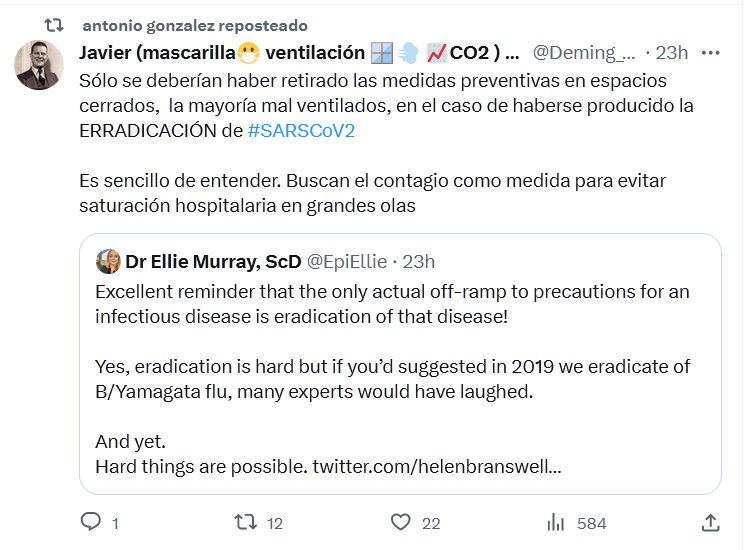
Task: Open the @Deming_ username handle
Action: 585,52
